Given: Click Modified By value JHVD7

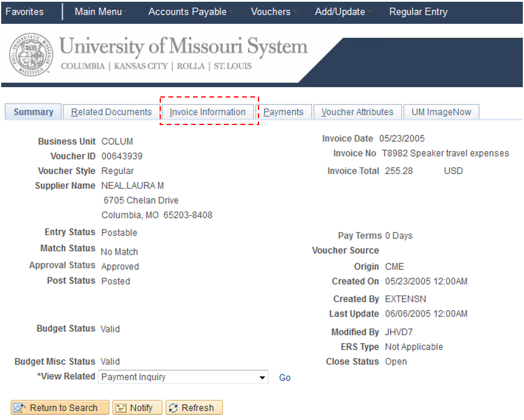Looking at the screenshot, I should coord(399,332).
